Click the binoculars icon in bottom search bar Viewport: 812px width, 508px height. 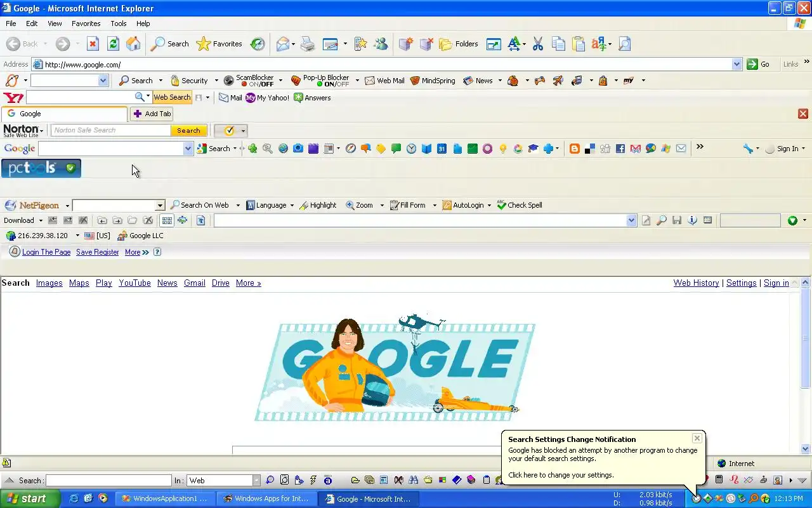[x=414, y=480]
